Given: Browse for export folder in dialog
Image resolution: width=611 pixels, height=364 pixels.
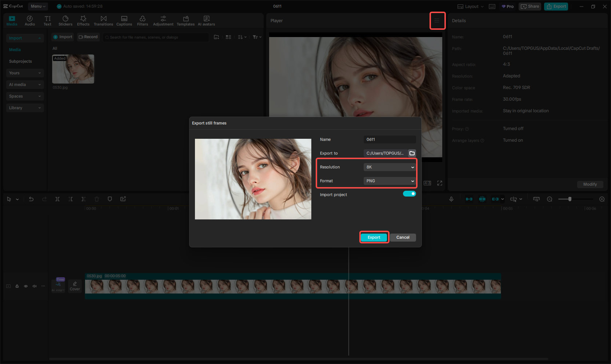Looking at the screenshot, I should (x=412, y=153).
